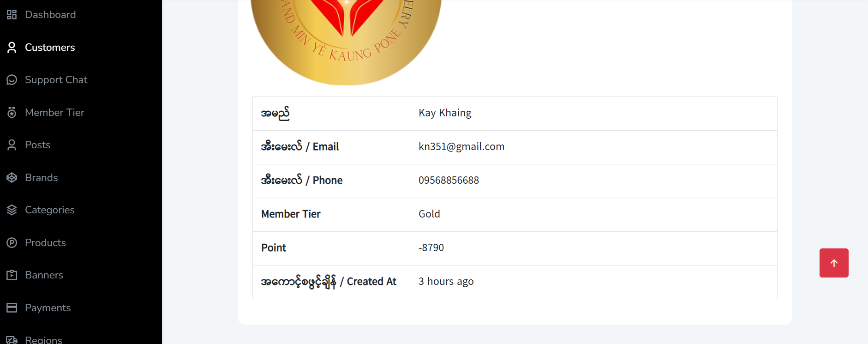Viewport: 868px width, 344px height.
Task: Click the Posts user icon
Action: coord(12,145)
